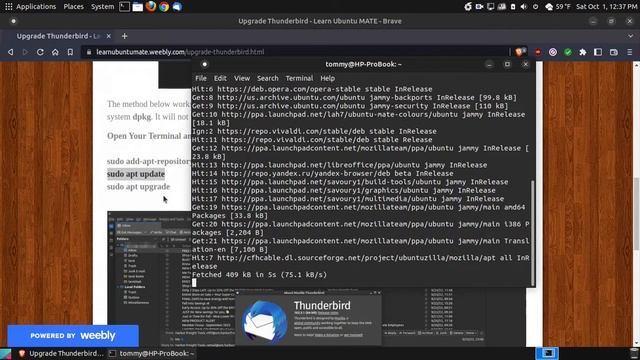Click the Powered by Weebly banner
Viewport: 640px width, 360px height.
pos(73,336)
